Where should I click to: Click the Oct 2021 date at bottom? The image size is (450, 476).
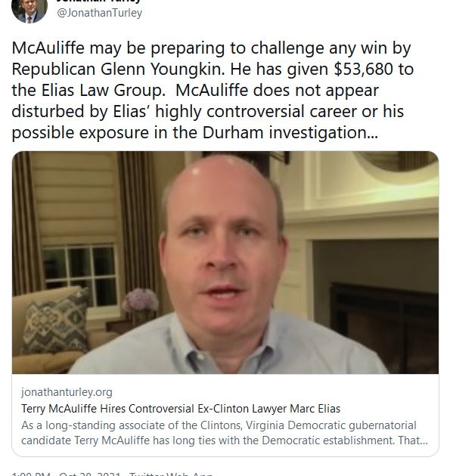click(x=90, y=474)
